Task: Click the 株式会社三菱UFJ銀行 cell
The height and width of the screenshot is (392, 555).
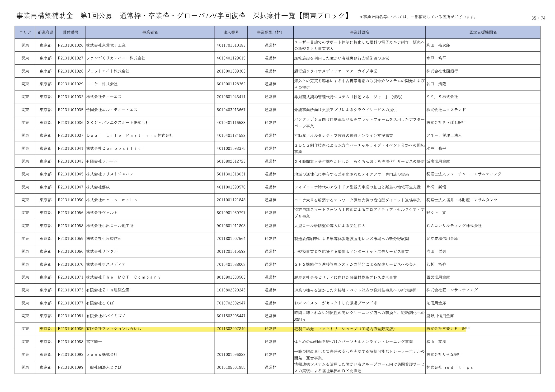Action: 448,329
